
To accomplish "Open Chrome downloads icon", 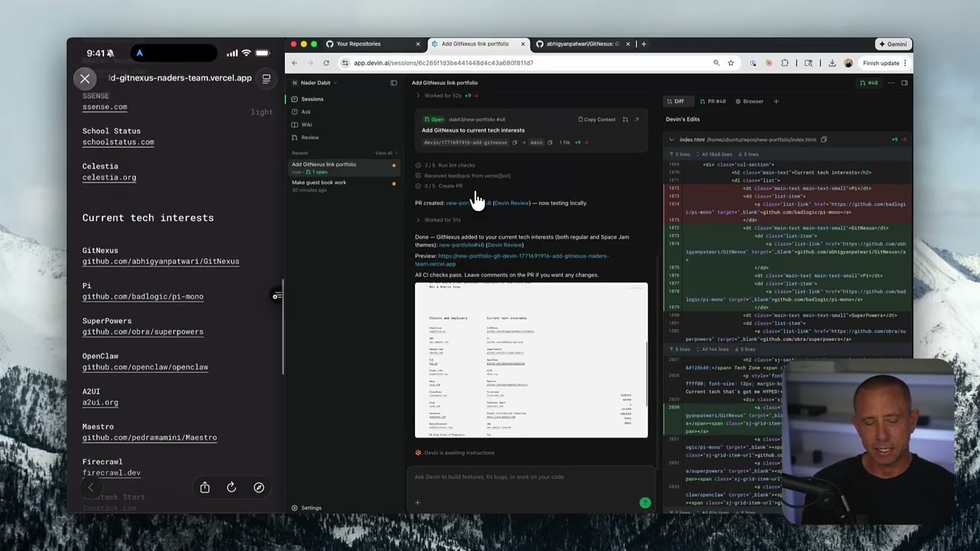I will click(x=831, y=63).
